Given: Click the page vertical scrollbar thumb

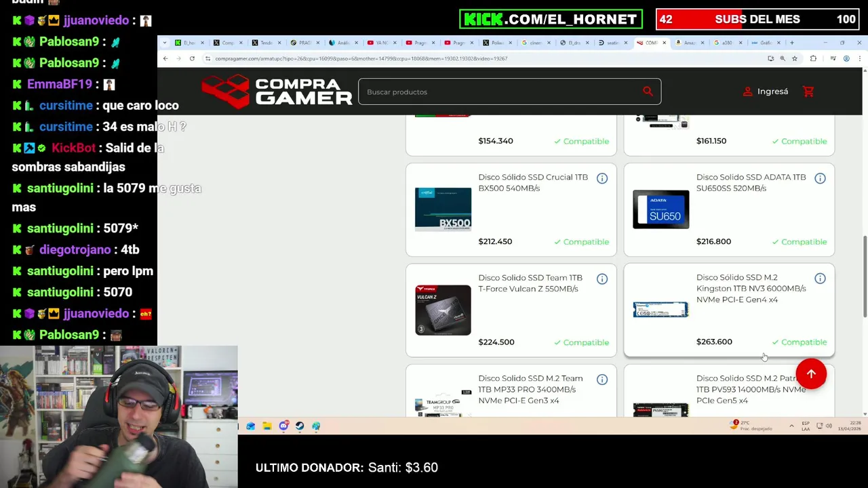Looking at the screenshot, I should click(864, 277).
